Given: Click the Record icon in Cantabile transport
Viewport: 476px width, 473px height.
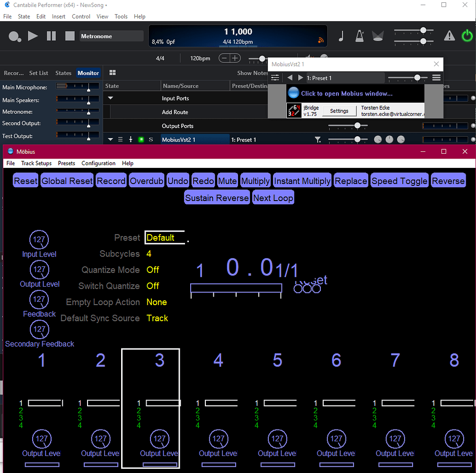Looking at the screenshot, I should (15, 36).
